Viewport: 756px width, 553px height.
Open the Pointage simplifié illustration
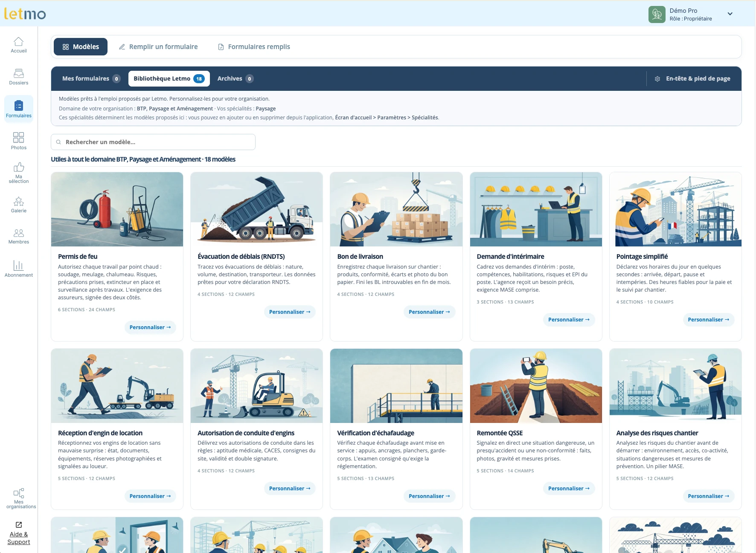tap(675, 209)
